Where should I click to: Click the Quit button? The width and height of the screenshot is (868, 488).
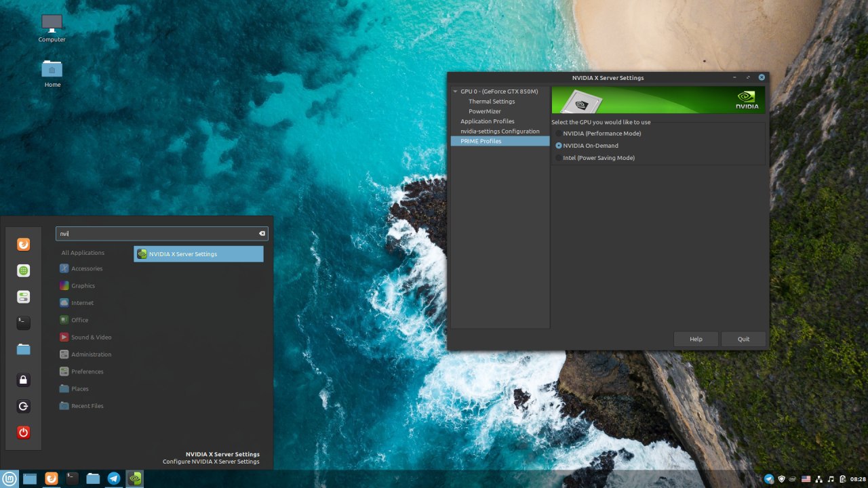click(744, 339)
